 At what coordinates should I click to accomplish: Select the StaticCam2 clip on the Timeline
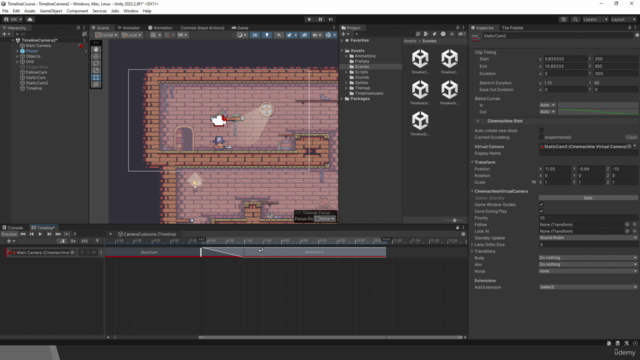tap(315, 252)
